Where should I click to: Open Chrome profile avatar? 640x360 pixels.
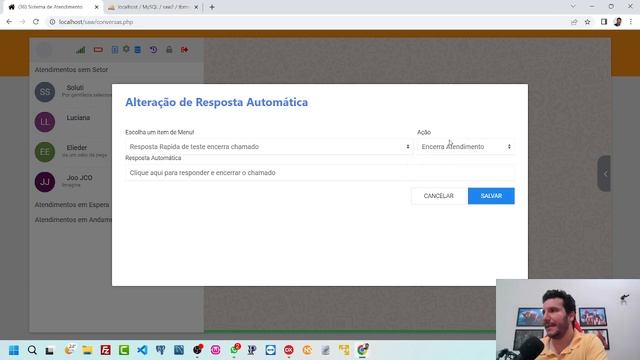(618, 22)
